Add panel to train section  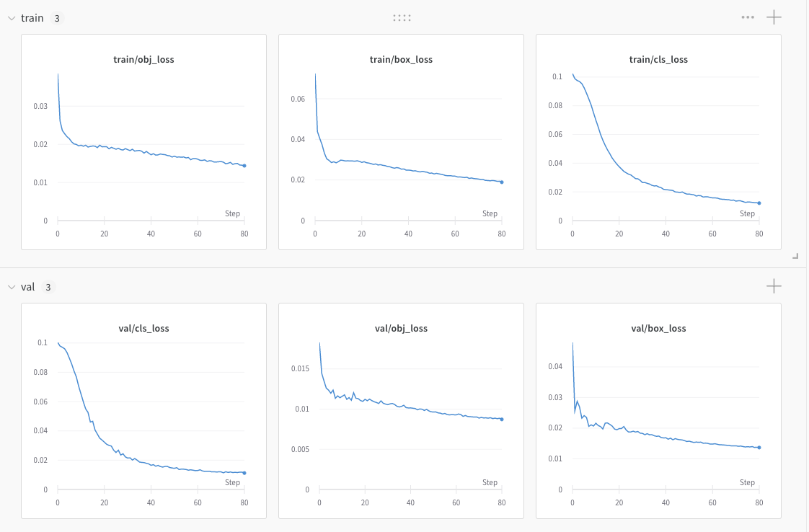774,17
